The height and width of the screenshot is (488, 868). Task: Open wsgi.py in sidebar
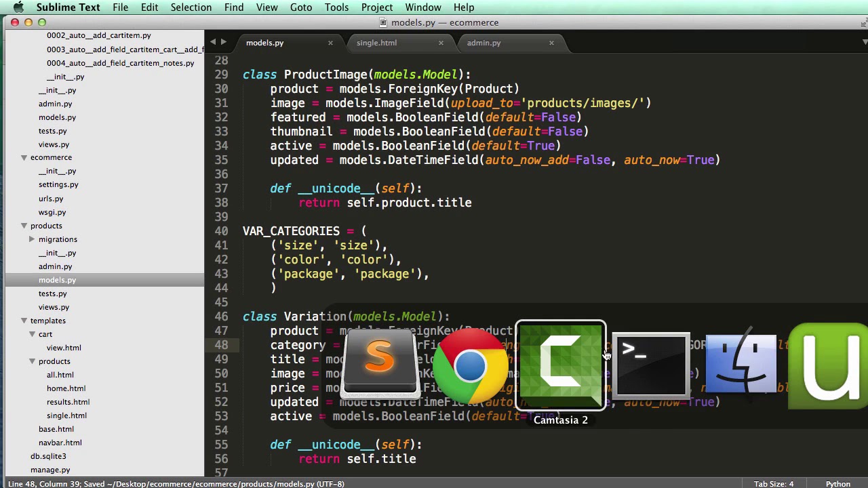point(52,212)
